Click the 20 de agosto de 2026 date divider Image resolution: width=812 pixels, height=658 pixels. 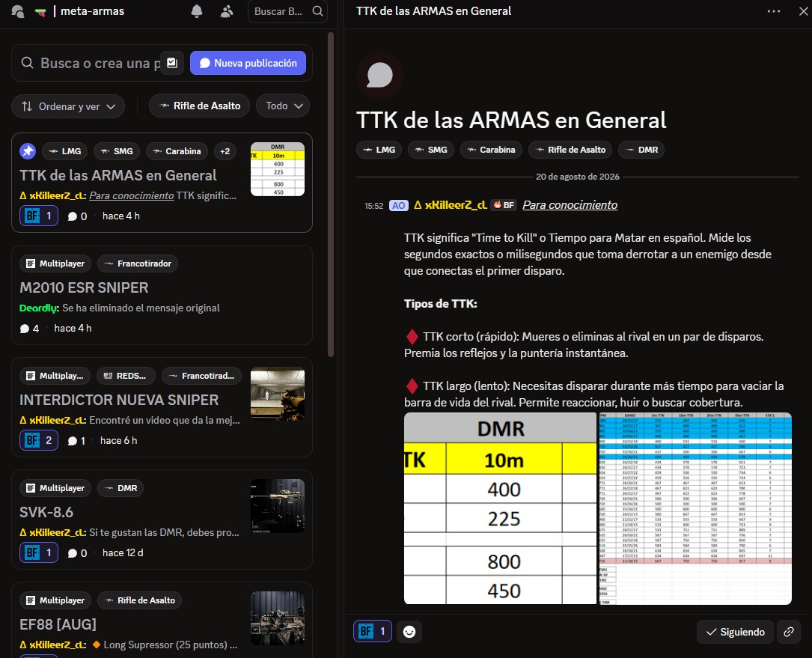(x=578, y=177)
